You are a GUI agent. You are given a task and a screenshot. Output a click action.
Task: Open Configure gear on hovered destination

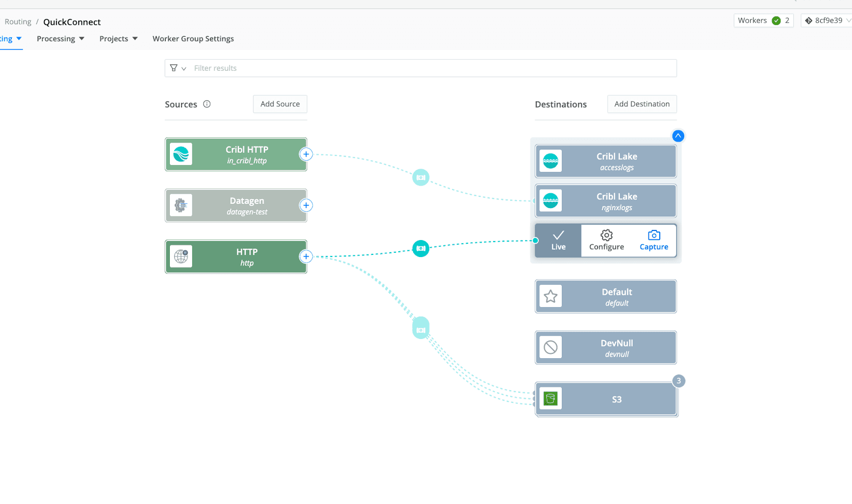click(x=607, y=235)
